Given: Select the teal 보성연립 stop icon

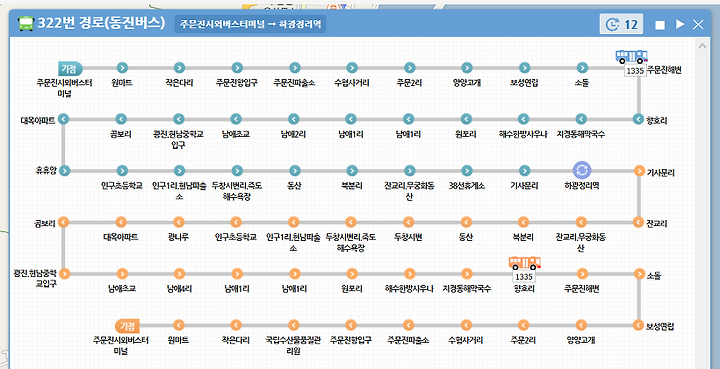Looking at the screenshot, I should (x=524, y=68).
